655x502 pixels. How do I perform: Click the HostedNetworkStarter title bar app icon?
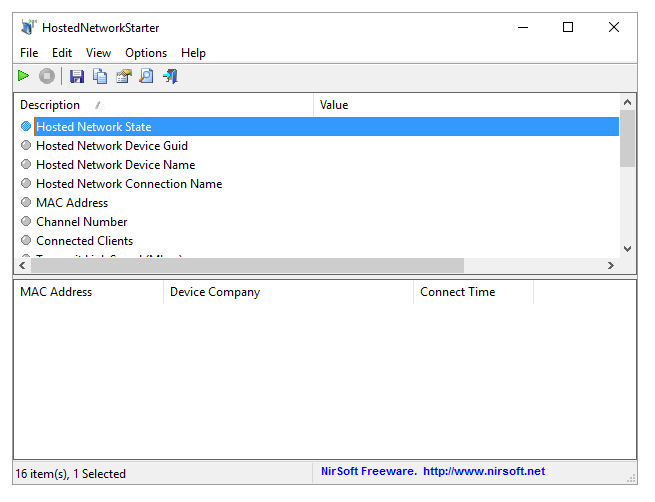28,27
